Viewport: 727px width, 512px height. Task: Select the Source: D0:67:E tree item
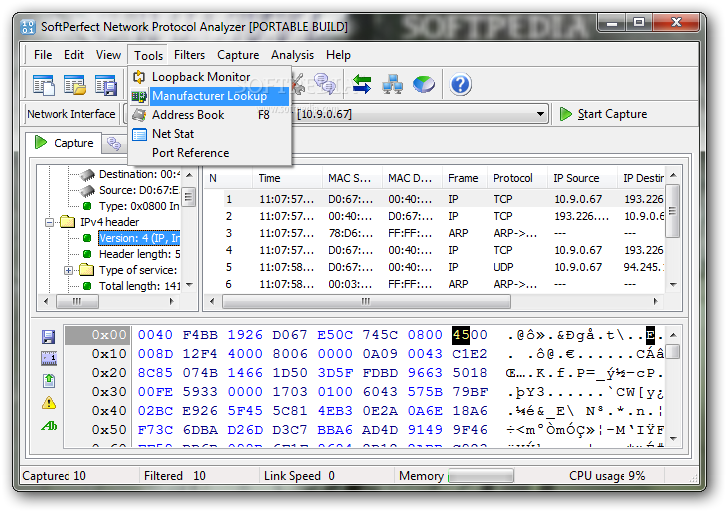point(139,190)
